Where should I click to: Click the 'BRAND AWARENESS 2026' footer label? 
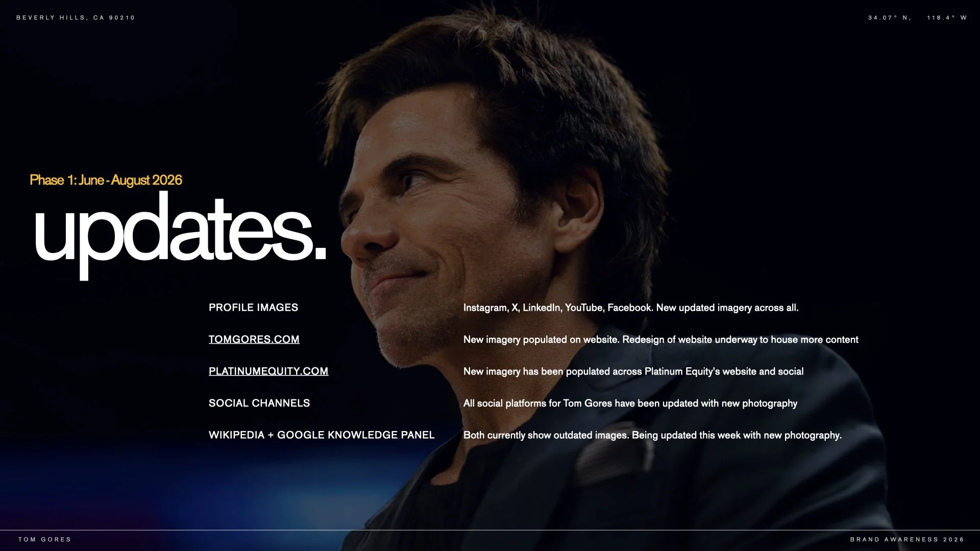pyautogui.click(x=907, y=539)
